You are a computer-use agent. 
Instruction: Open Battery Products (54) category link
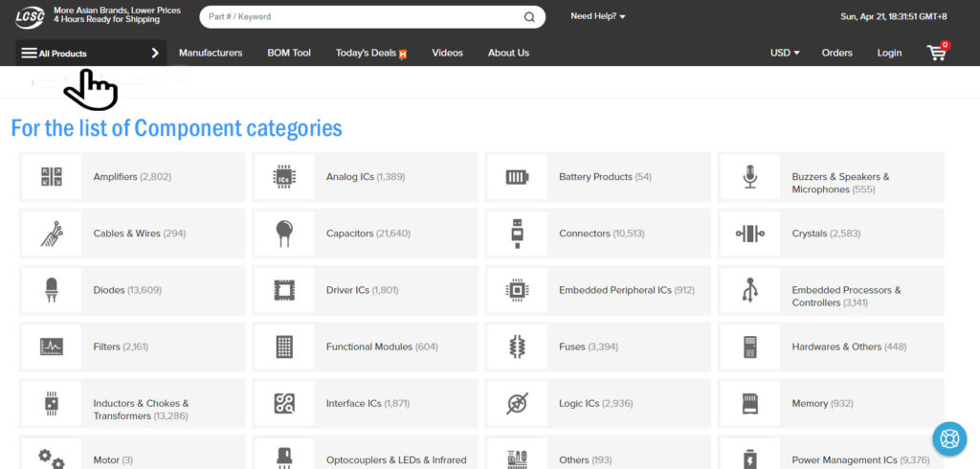click(605, 177)
